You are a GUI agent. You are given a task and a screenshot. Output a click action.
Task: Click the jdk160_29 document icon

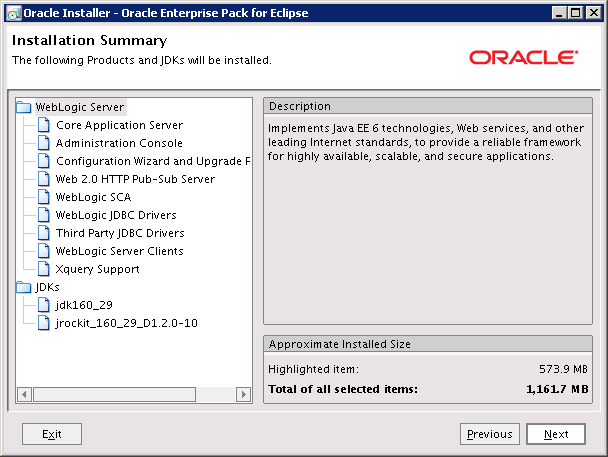pyautogui.click(x=43, y=305)
